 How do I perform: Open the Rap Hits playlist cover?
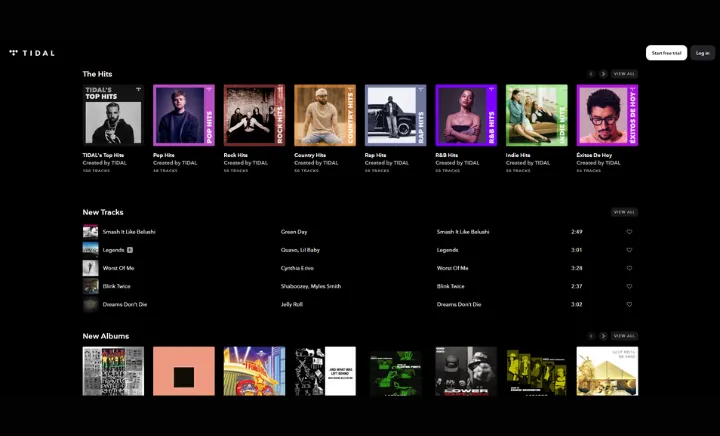[395, 115]
